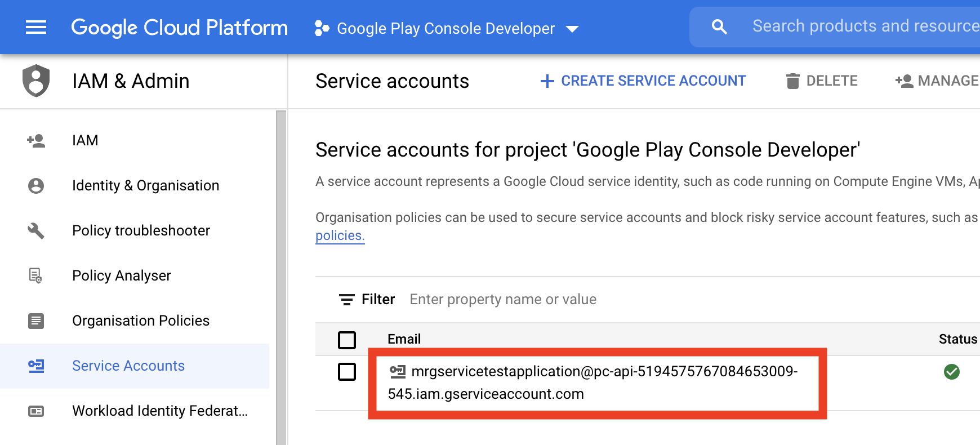Sort by the Status column header

tap(957, 339)
